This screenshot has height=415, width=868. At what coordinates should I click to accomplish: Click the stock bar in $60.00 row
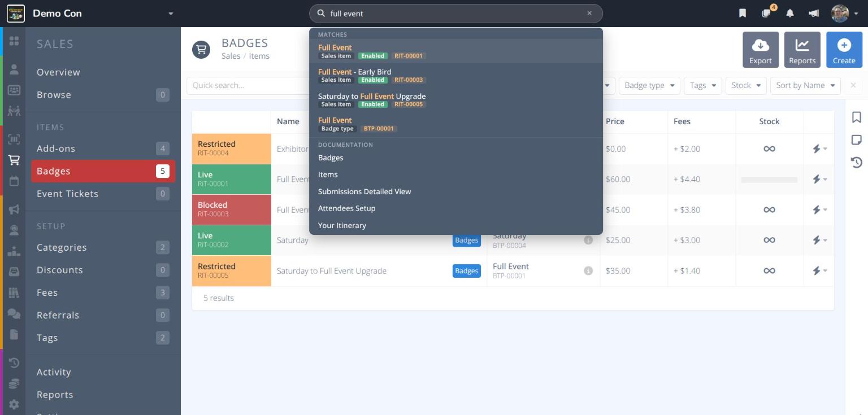tap(769, 180)
